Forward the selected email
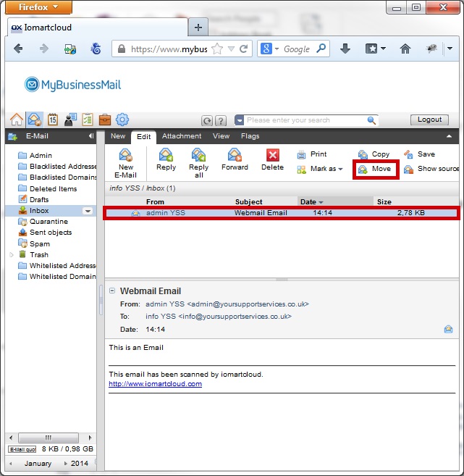Viewport: 464px width, 476px height. click(235, 155)
